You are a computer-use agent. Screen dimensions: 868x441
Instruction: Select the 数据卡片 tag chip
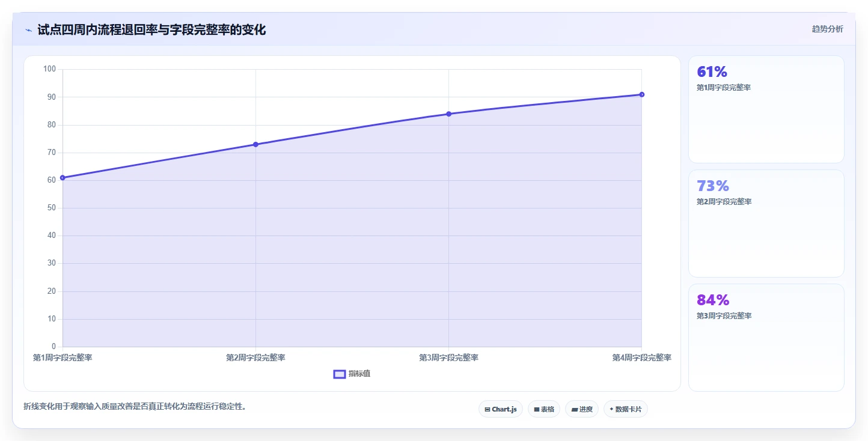tap(626, 409)
